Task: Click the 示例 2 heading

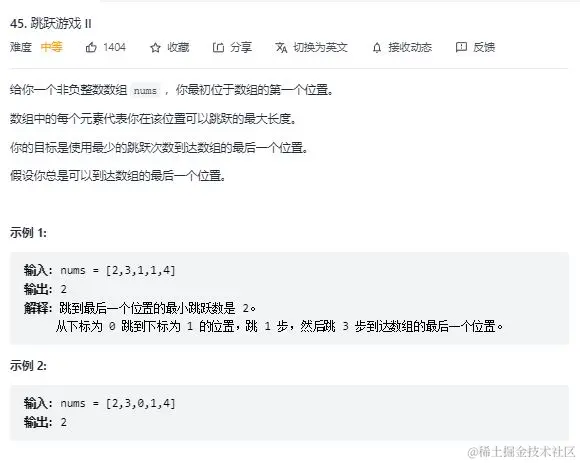Action: tap(28, 366)
